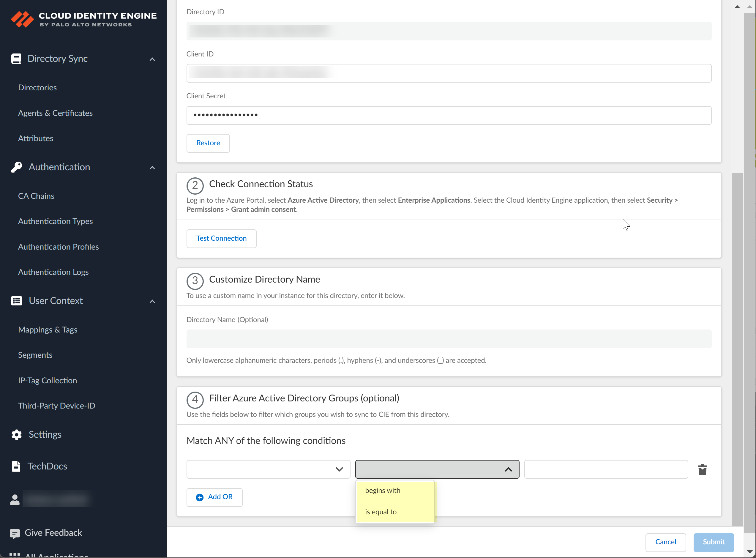Click the Give Feedback chat icon
The image size is (756, 558).
(15, 533)
